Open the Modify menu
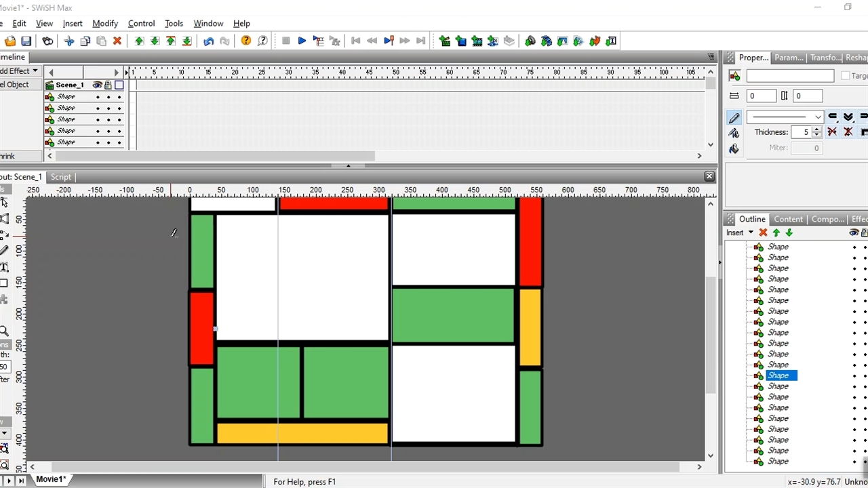 (x=105, y=23)
